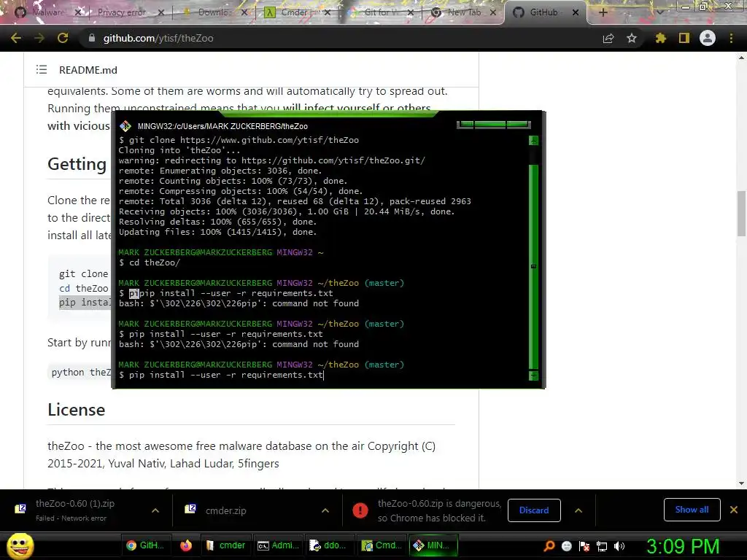The height and width of the screenshot is (560, 747).
Task: Click the volume speaker tray icon
Action: (x=619, y=546)
